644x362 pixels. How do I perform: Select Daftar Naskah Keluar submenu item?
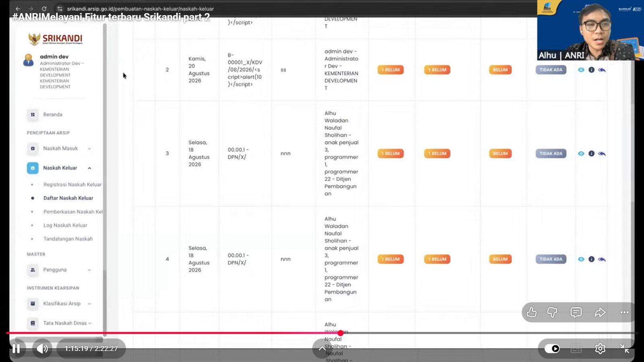68,198
